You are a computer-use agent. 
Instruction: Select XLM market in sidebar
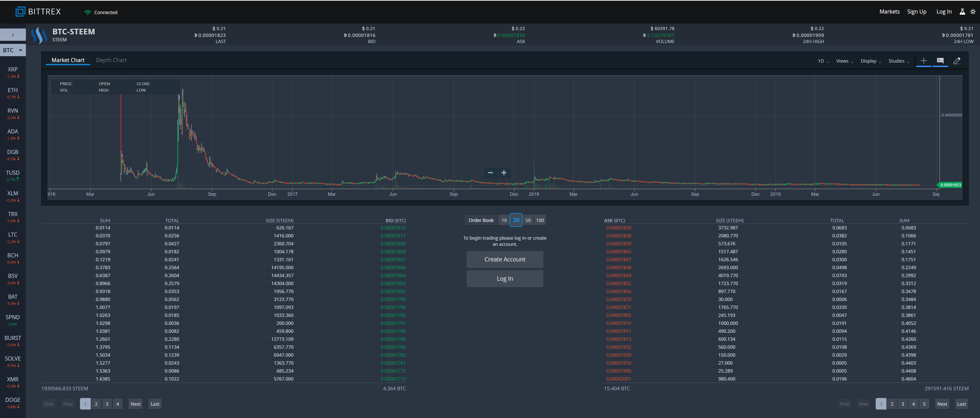pos(13,196)
